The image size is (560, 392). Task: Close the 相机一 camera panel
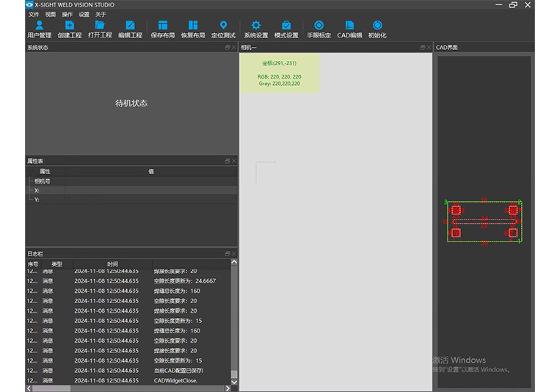click(429, 48)
